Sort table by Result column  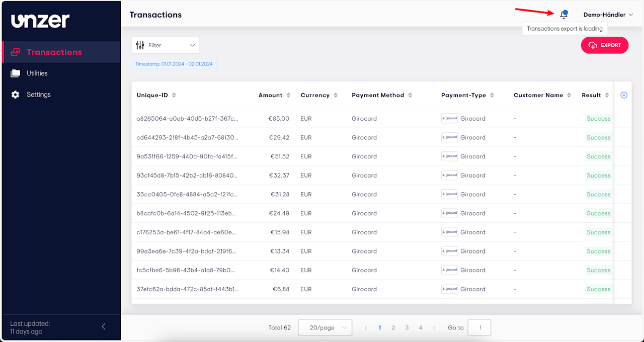point(607,95)
